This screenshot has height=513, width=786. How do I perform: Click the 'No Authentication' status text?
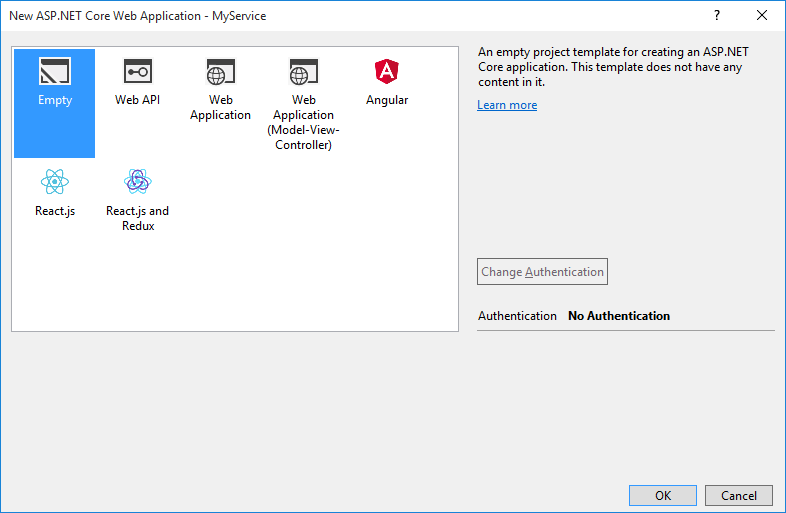(619, 316)
